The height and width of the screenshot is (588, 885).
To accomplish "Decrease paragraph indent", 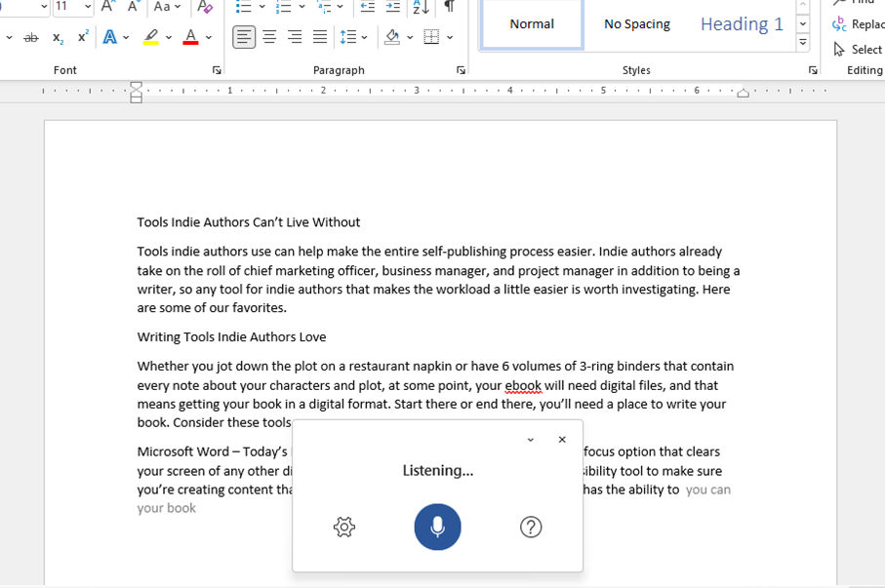I will click(368, 7).
